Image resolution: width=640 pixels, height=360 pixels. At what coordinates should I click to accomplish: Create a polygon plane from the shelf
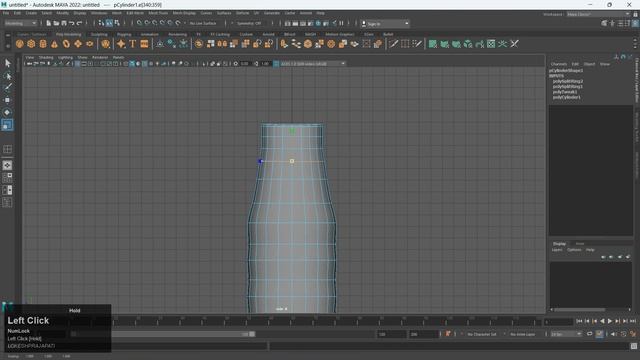(x=78, y=44)
